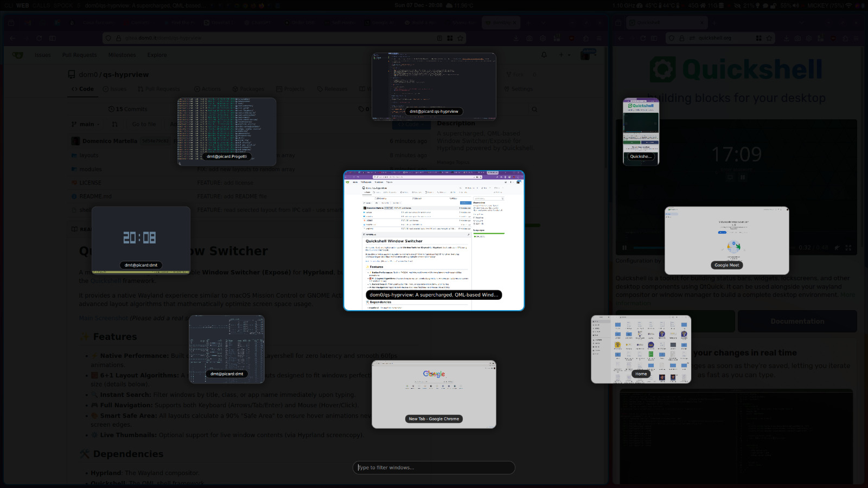Open the Domenico Martella author link
This screenshot has height=488, width=868.
(110, 141)
